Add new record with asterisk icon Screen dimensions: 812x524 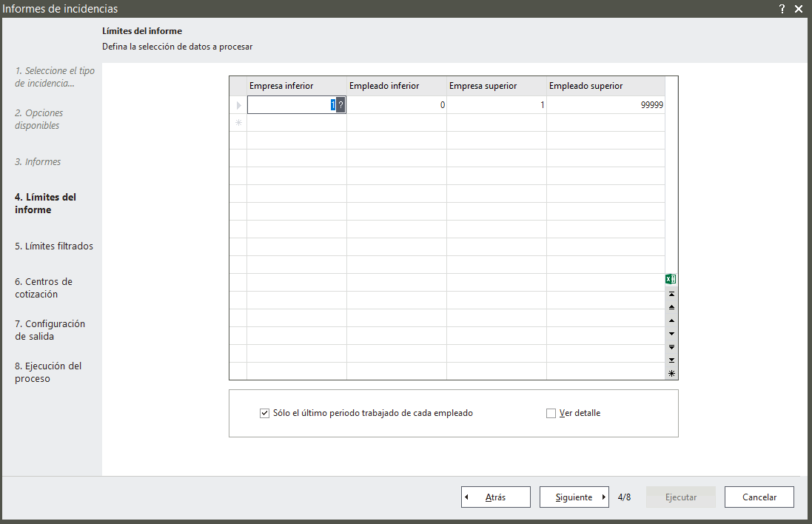pos(671,373)
